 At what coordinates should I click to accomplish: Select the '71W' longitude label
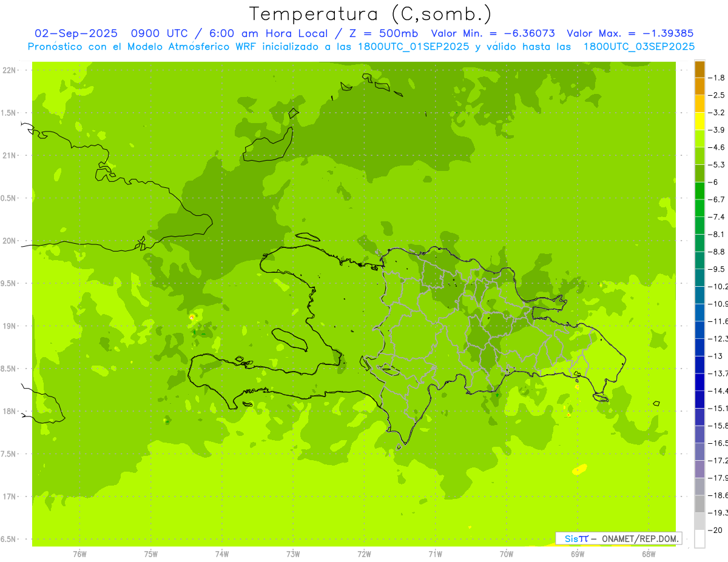tap(435, 554)
